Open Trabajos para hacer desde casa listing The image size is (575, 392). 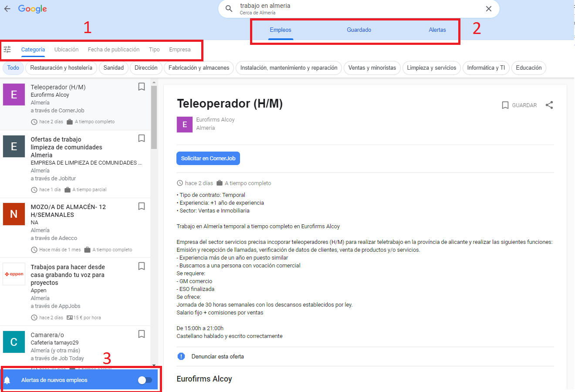[68, 275]
